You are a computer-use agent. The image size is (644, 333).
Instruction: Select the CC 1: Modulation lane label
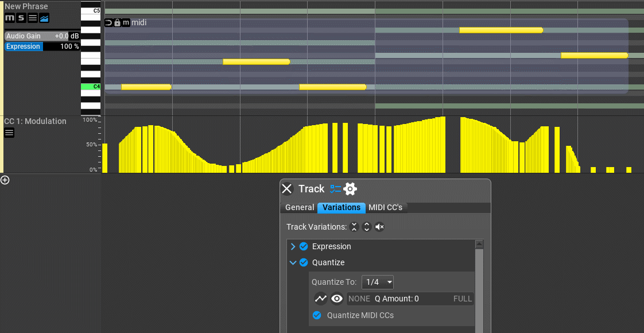coord(36,121)
